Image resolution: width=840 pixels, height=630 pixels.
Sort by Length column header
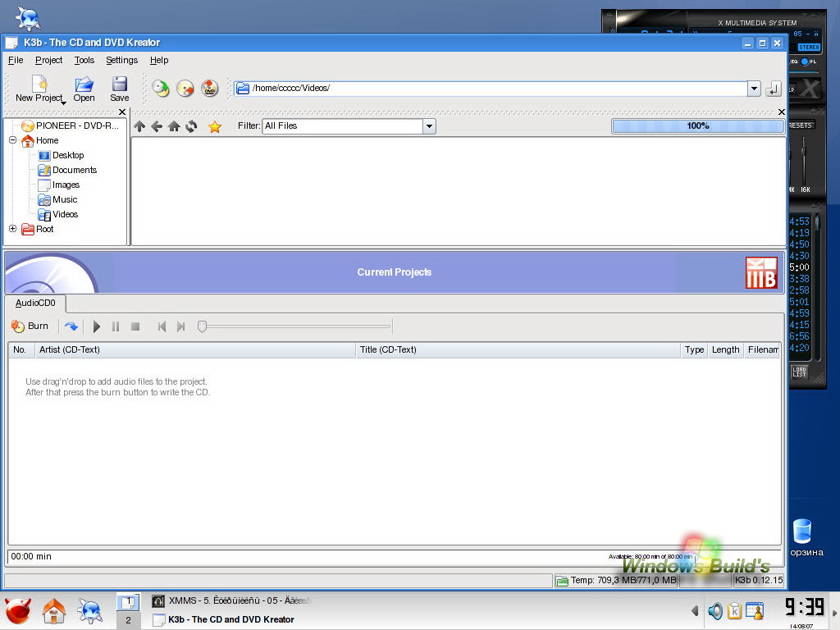(x=725, y=349)
